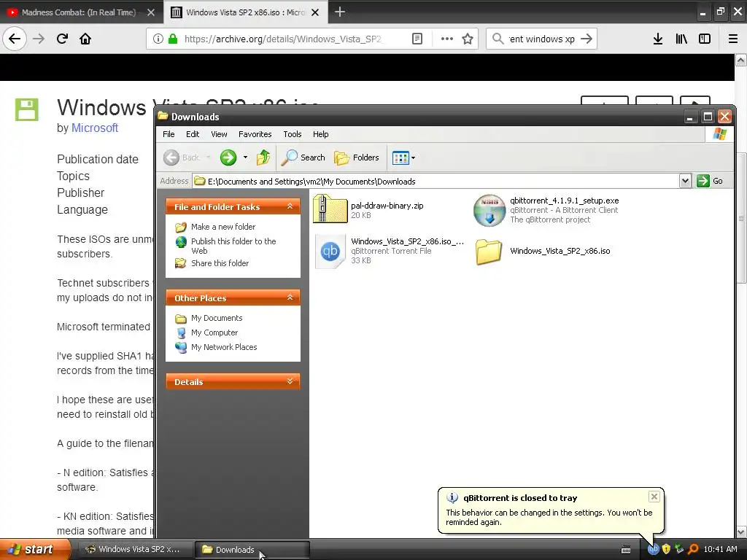The width and height of the screenshot is (747, 560).
Task: Open My Network Places link
Action: (224, 348)
